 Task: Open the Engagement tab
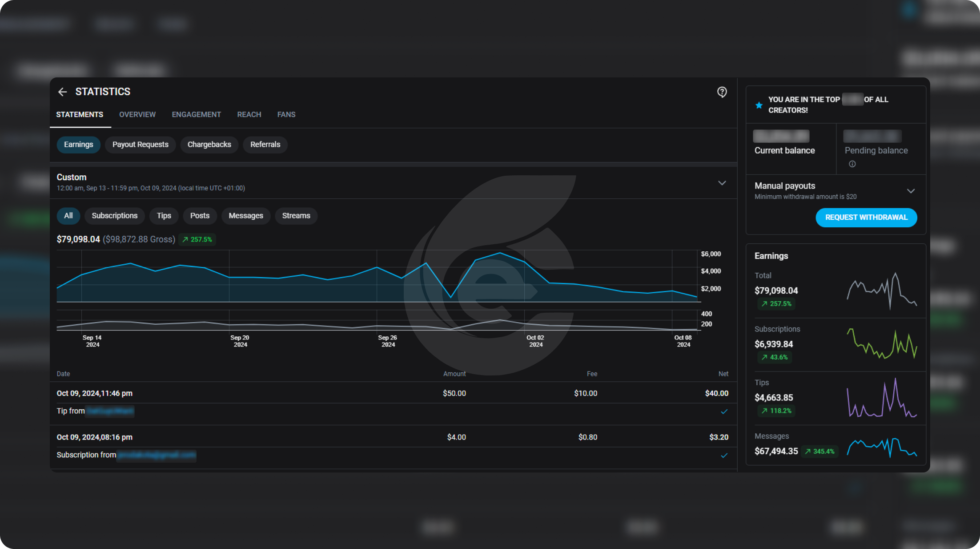(196, 115)
